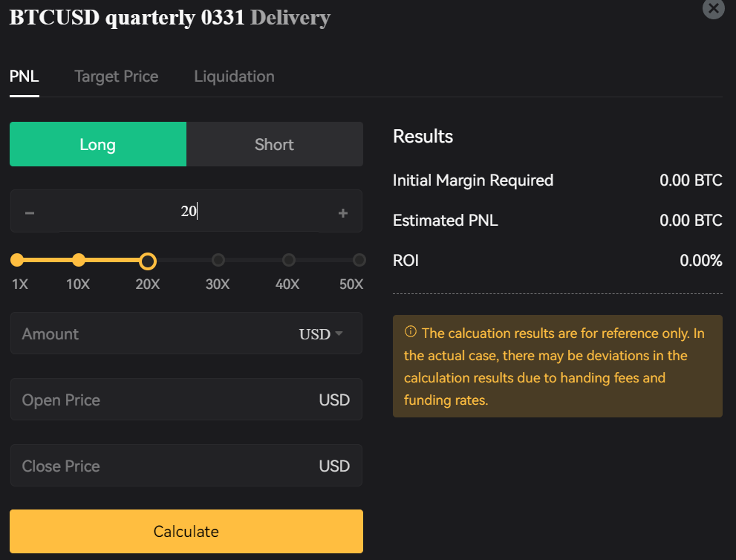Screen dimensions: 736x560
Task: Set leverage slider to 1X point
Action: coord(18,260)
